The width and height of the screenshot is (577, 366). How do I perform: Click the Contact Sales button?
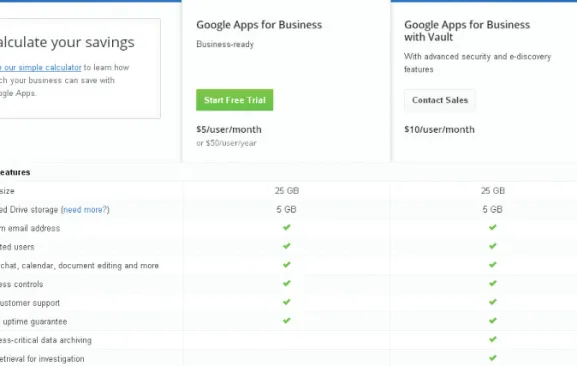click(x=440, y=100)
